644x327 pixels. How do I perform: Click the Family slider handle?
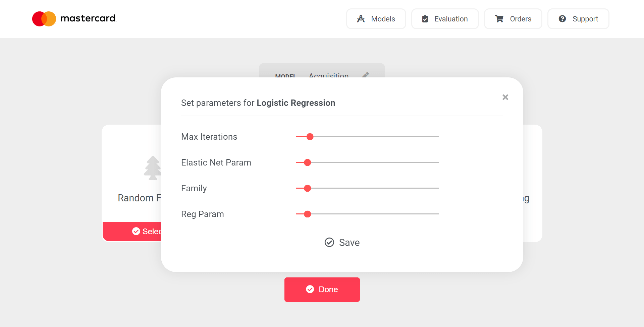click(308, 188)
